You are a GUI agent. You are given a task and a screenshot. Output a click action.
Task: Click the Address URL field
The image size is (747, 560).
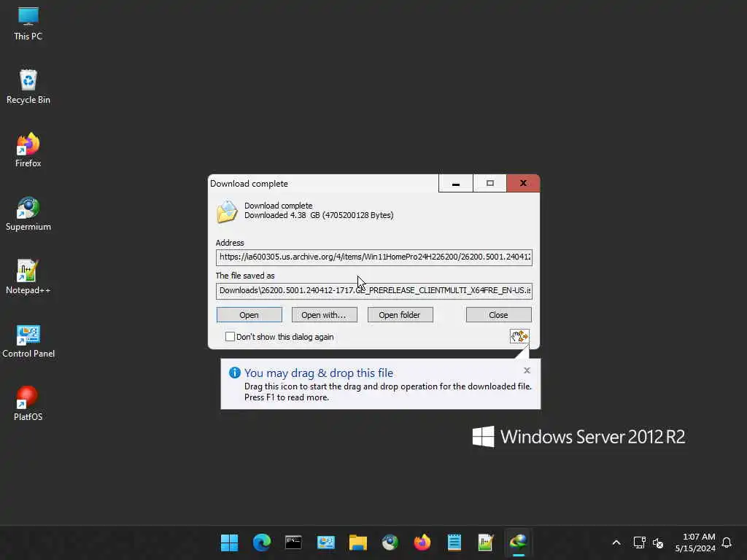pos(374,257)
